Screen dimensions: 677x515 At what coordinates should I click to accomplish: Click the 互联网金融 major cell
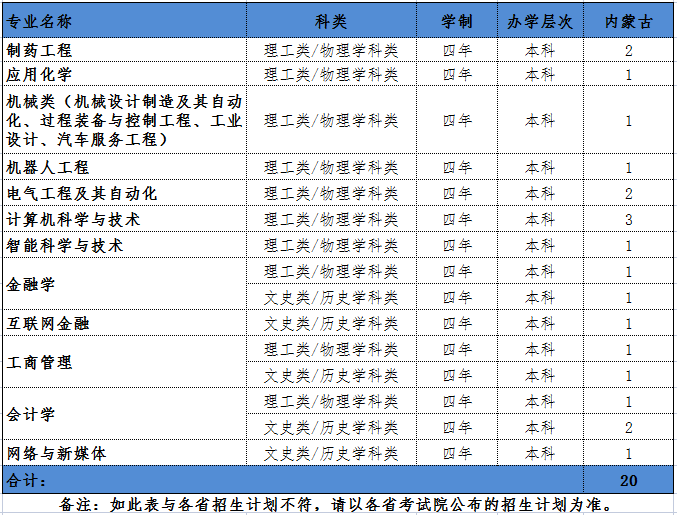125,323
